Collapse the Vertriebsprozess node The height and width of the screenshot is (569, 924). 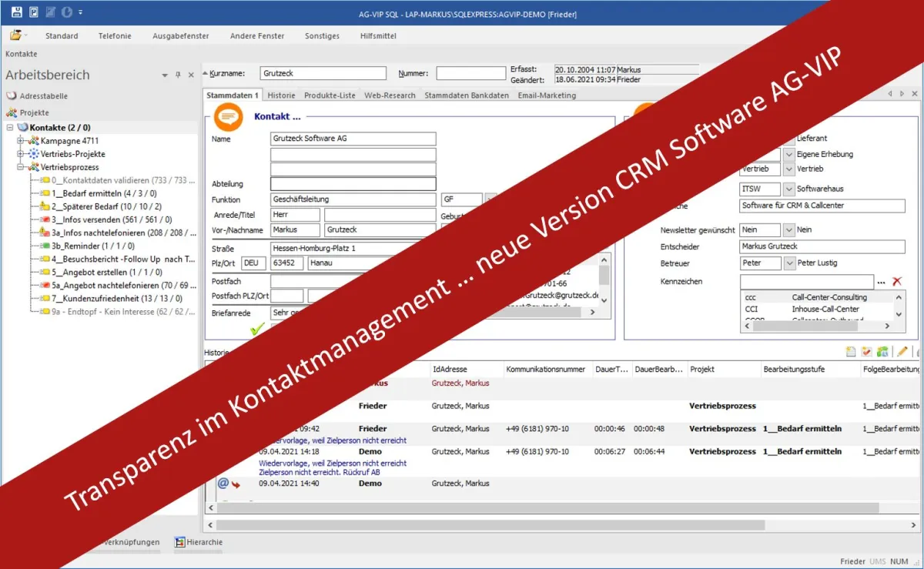[x=21, y=167]
